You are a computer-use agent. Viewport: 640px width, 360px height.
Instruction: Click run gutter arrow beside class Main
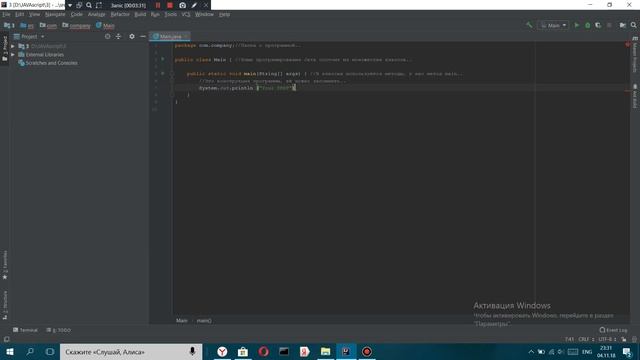(163, 59)
